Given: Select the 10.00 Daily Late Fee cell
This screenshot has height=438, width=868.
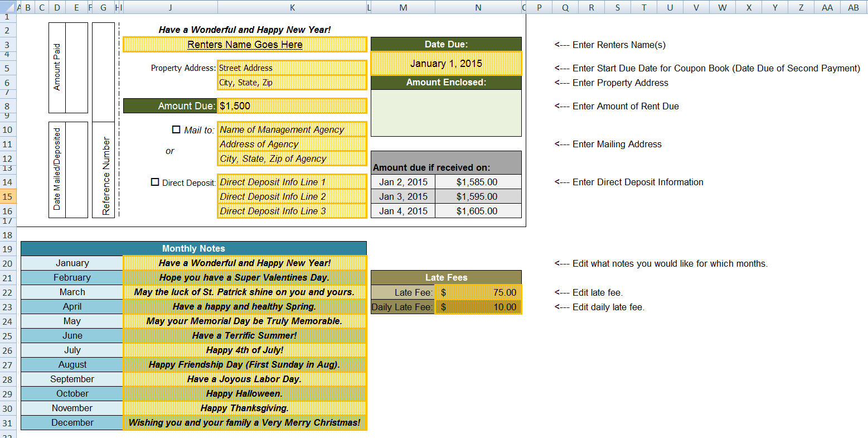Looking at the screenshot, I should point(478,307).
